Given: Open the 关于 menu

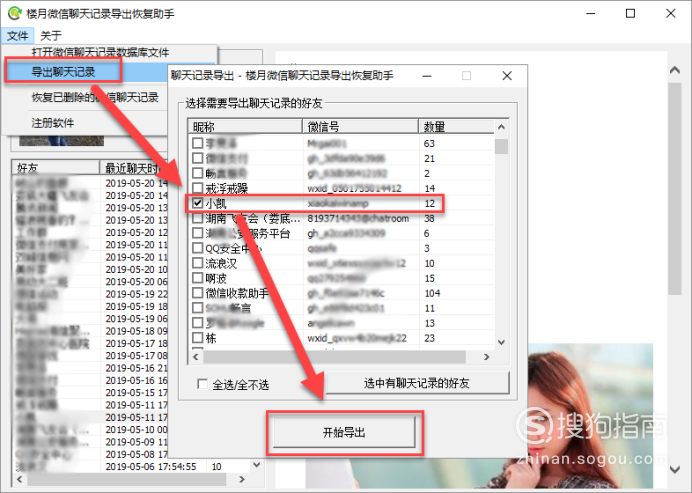Looking at the screenshot, I should (51, 35).
